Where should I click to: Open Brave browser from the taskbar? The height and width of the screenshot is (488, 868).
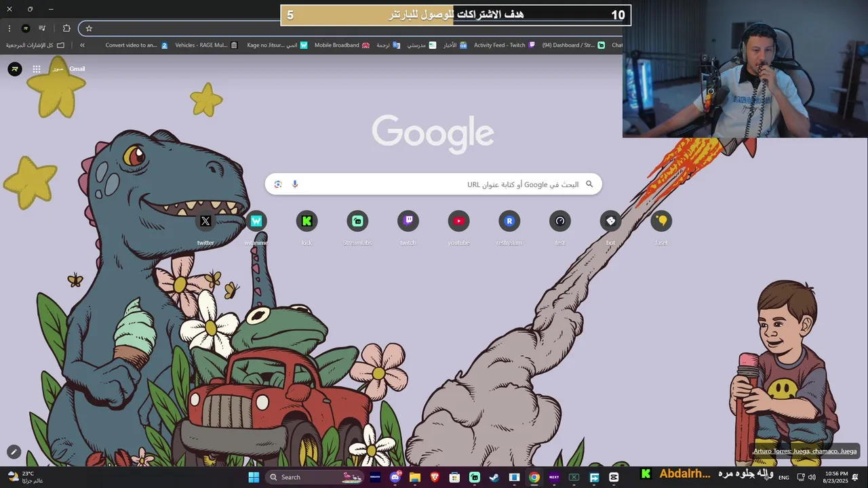(x=435, y=477)
